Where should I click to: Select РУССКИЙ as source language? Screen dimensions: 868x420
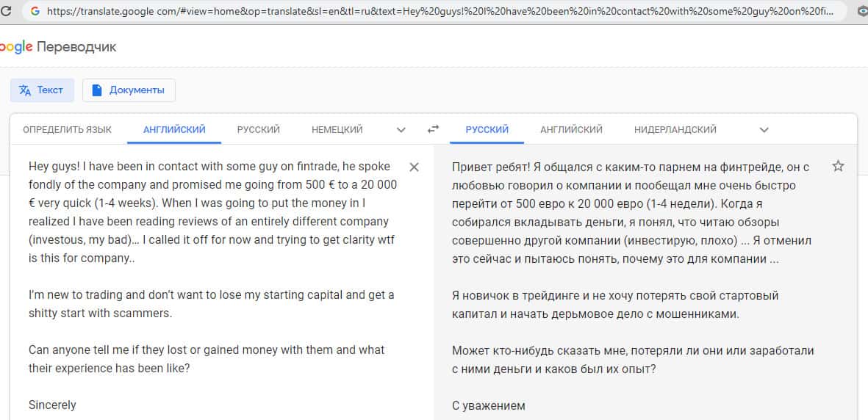coord(259,129)
